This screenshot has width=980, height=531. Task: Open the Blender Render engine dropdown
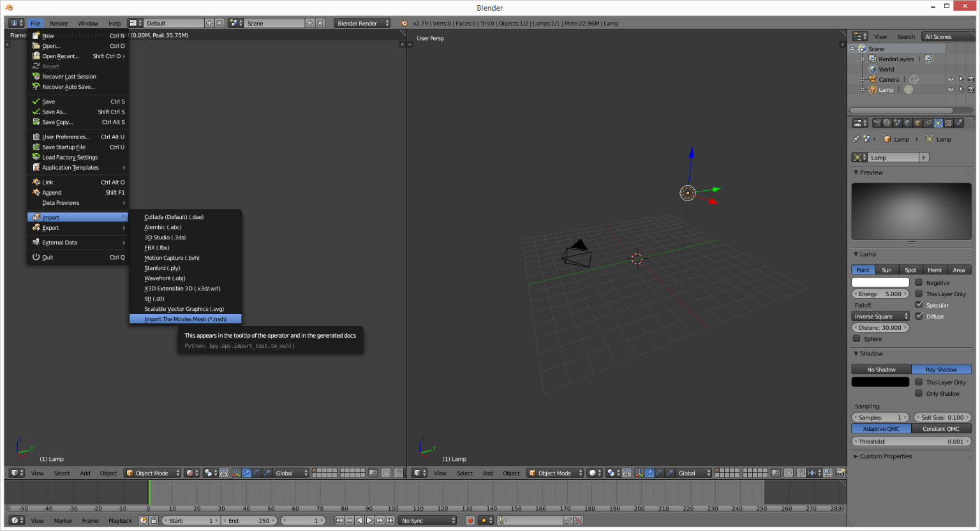(362, 24)
